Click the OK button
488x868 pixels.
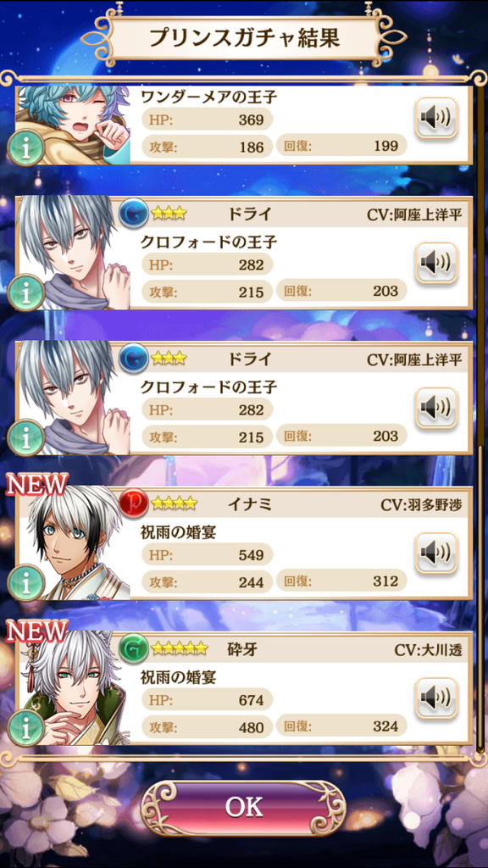[243, 808]
